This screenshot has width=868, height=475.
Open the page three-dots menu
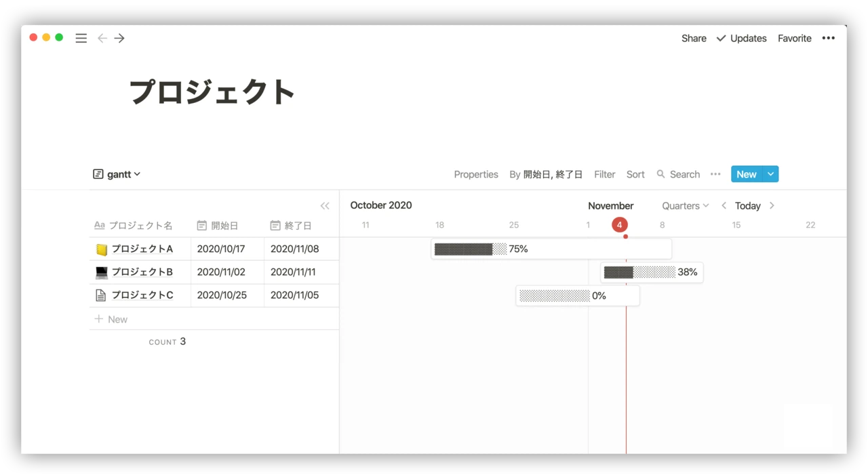828,39
